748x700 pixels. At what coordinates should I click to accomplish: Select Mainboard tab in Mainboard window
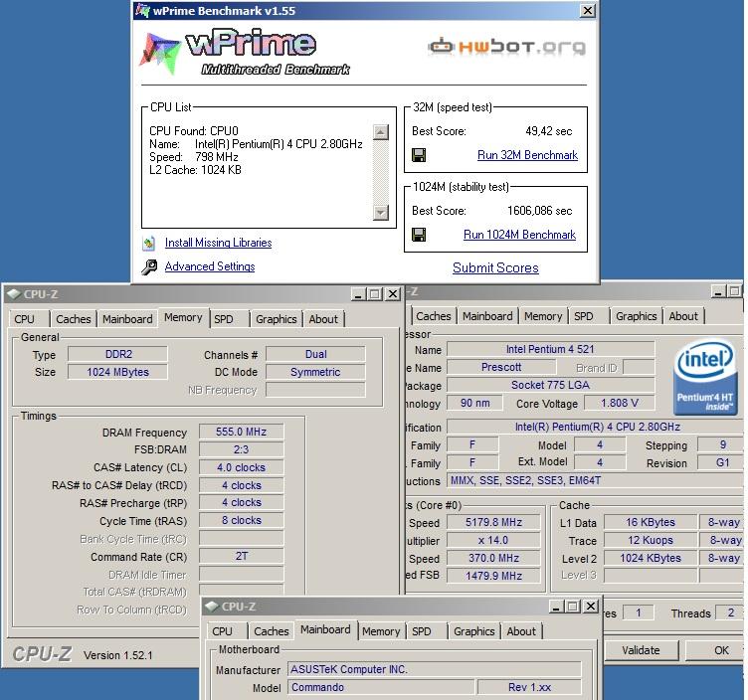click(x=325, y=630)
